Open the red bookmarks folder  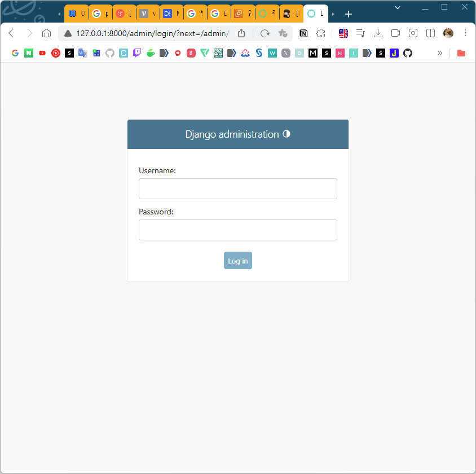(461, 53)
